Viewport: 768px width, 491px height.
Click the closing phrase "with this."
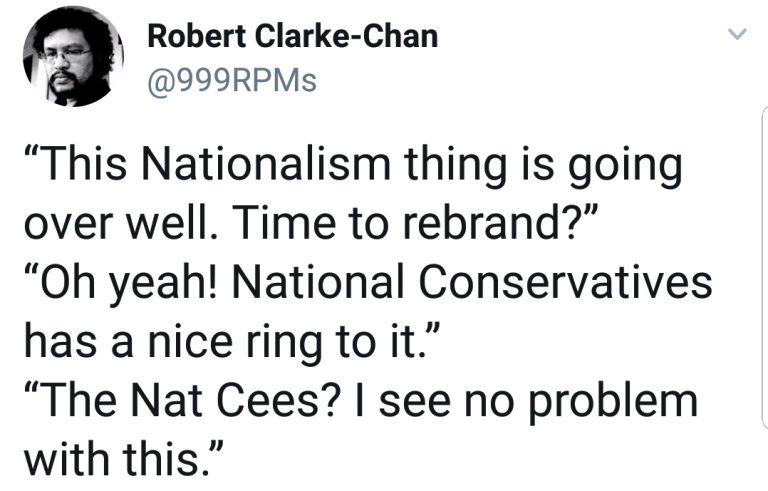point(121,458)
